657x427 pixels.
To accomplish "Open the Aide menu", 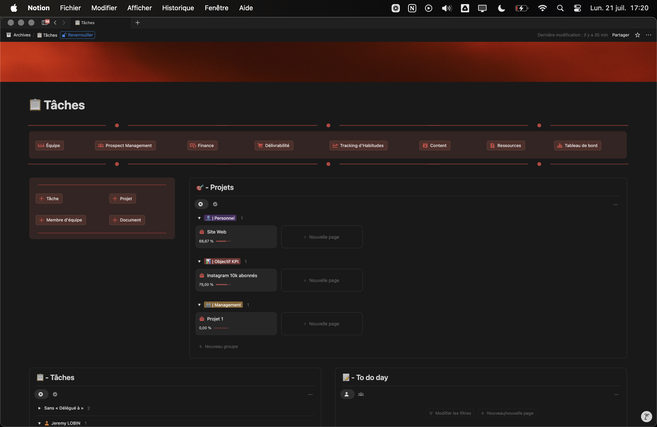I will pos(246,8).
